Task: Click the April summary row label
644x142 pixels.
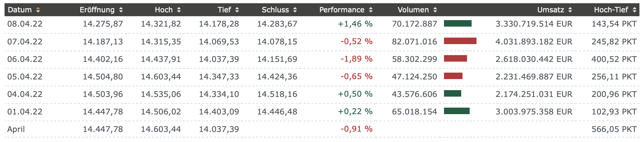Action: 16,129
